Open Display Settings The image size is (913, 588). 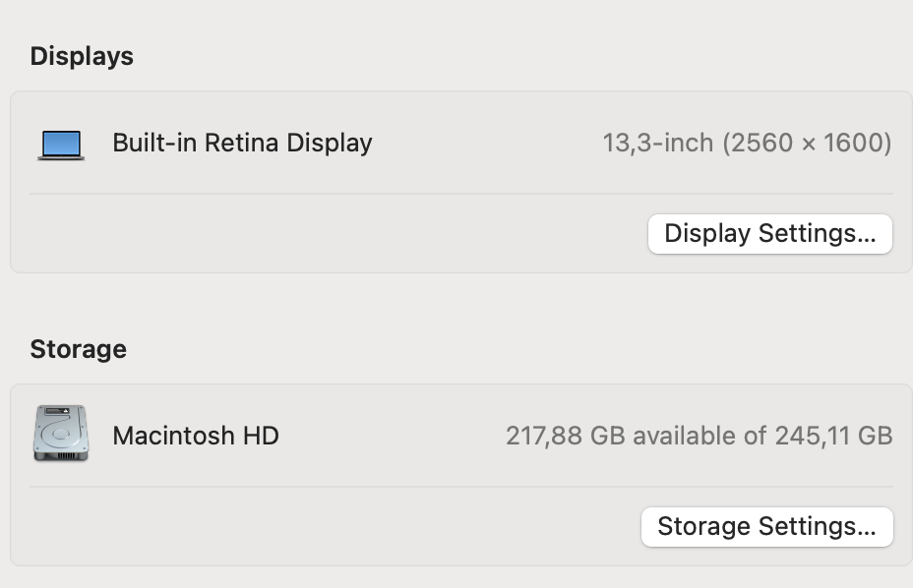click(x=769, y=234)
